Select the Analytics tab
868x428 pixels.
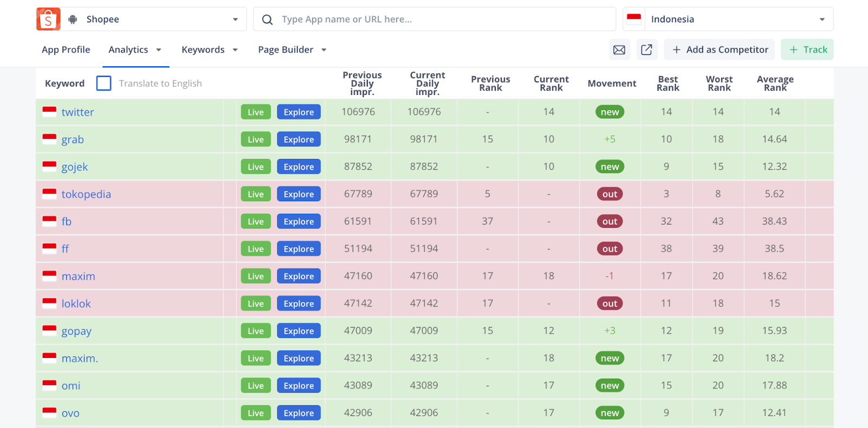(x=129, y=50)
